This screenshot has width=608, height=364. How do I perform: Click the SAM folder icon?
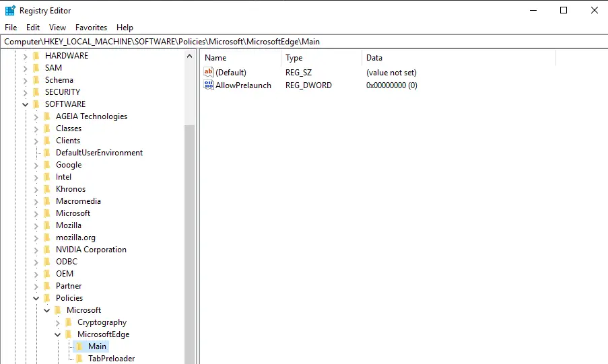click(x=36, y=68)
